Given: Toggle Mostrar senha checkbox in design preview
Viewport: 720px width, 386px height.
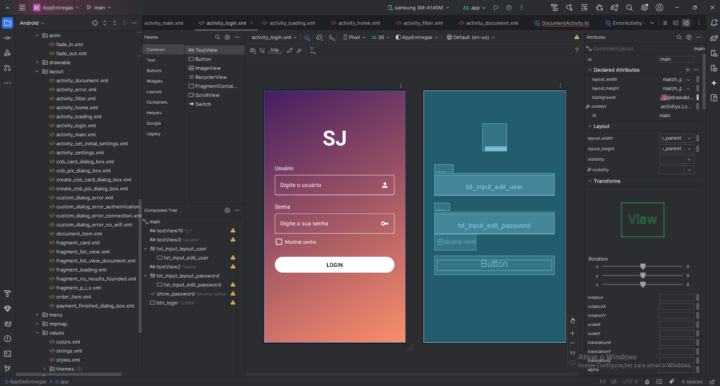Looking at the screenshot, I should point(279,242).
